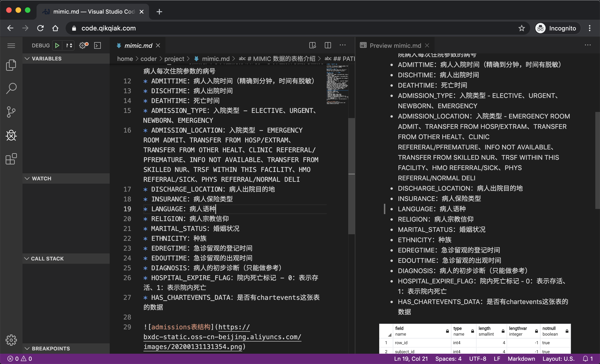This screenshot has height=364, width=600.
Task: Open Chrome three-dot menu
Action: point(589,28)
